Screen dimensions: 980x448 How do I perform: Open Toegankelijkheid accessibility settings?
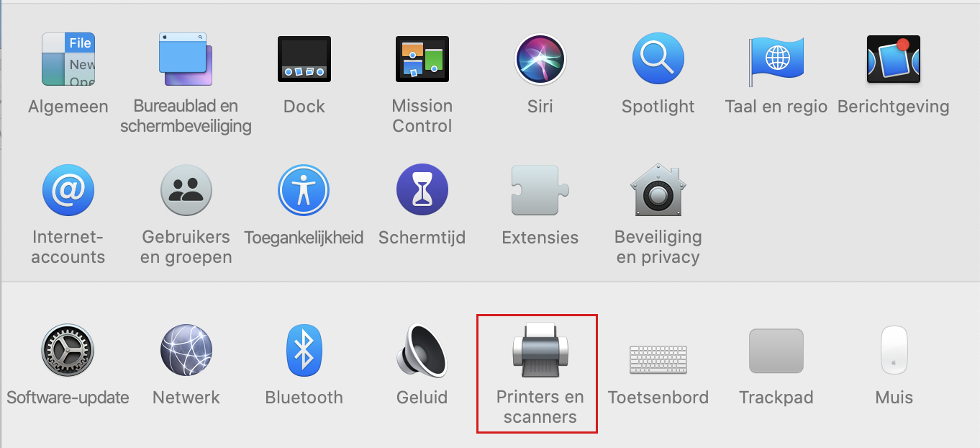point(304,190)
